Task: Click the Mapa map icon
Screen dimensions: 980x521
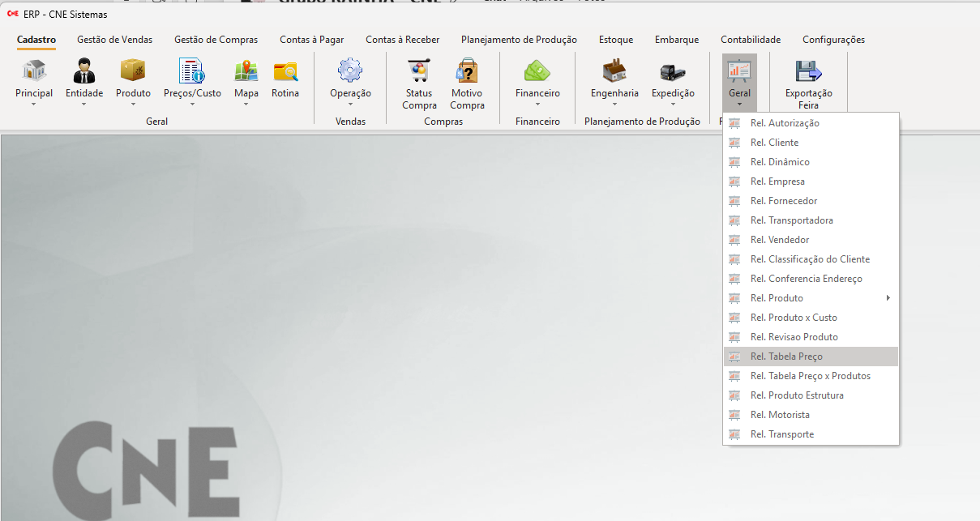Action: point(246,71)
